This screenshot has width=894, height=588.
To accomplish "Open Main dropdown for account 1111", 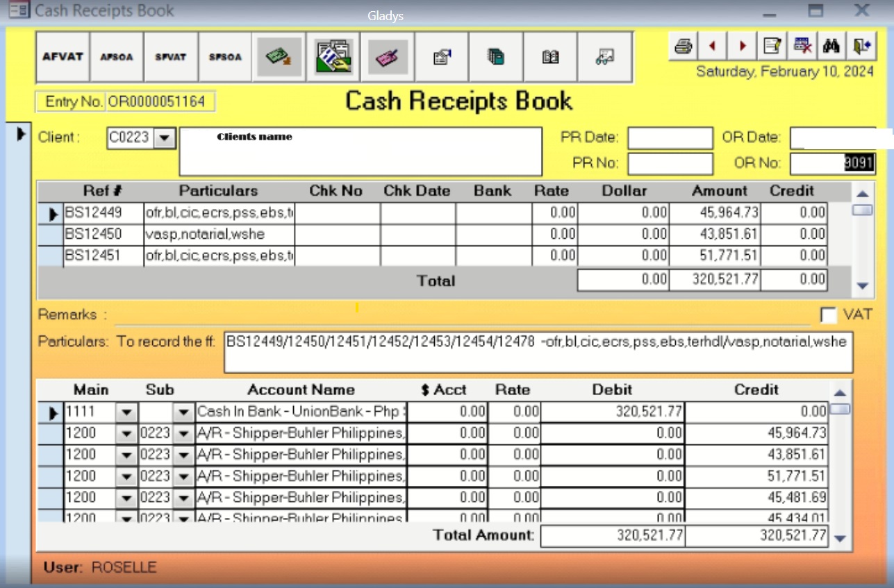I will pos(126,412).
